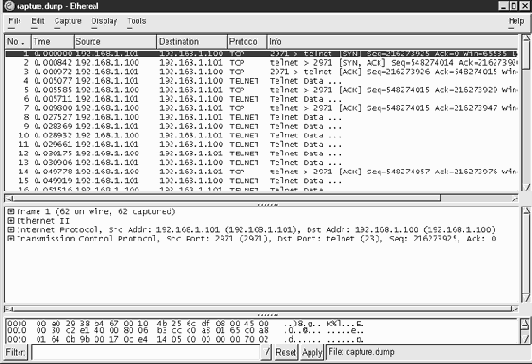Click the protocol tree scroll-down arrow
This screenshot has width=532, height=364.
[526, 298]
